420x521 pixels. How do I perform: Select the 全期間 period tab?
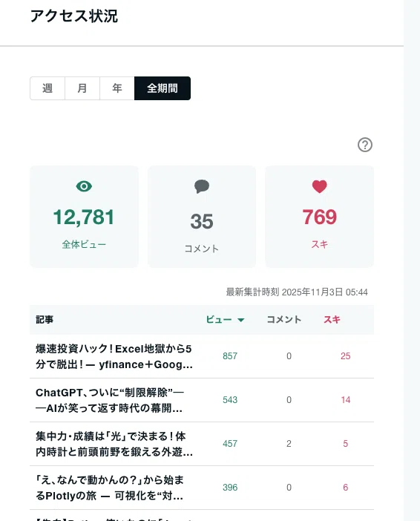(x=163, y=88)
